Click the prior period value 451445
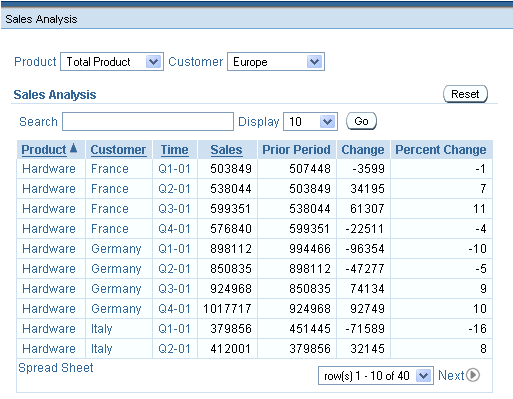 [x=310, y=329]
